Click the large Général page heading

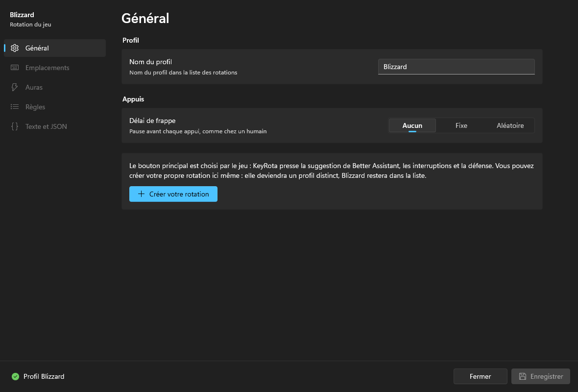click(145, 18)
